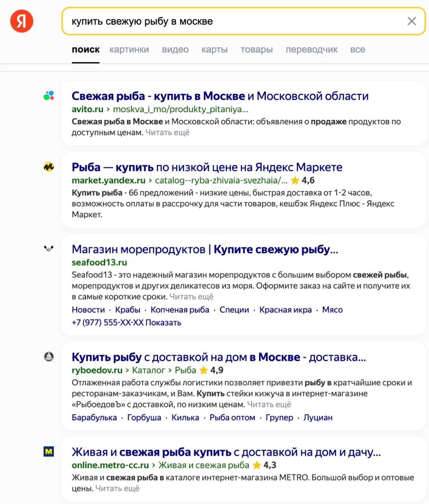Clear the search query with X

tap(411, 21)
